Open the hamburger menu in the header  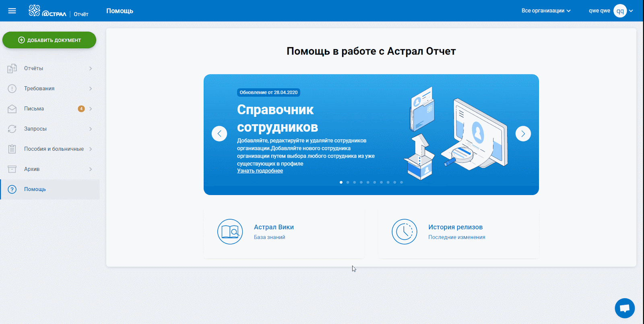click(x=12, y=11)
